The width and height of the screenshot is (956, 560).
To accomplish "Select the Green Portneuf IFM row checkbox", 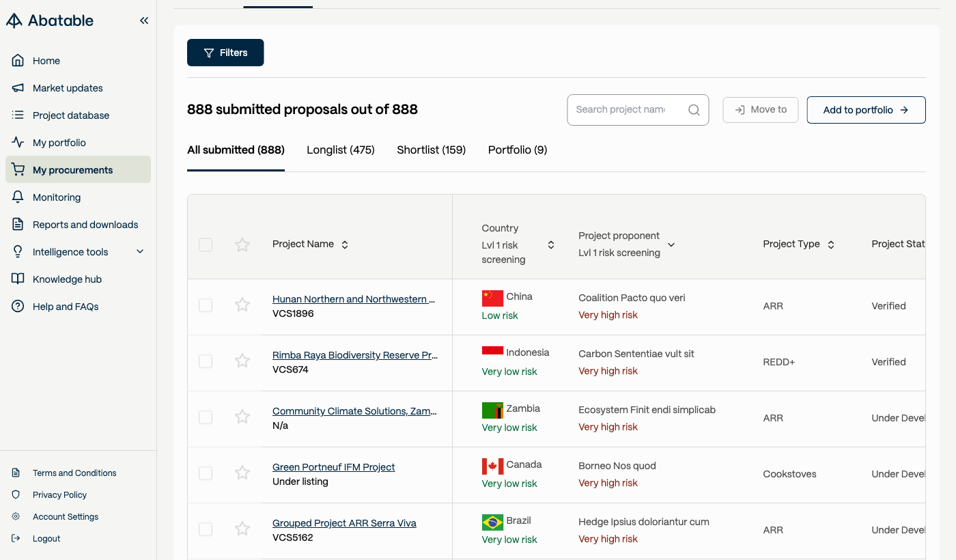I will pyautogui.click(x=206, y=473).
